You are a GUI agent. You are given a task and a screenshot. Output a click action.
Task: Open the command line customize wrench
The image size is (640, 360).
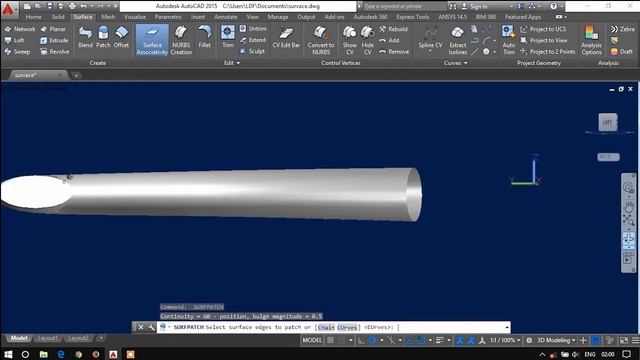[151, 327]
